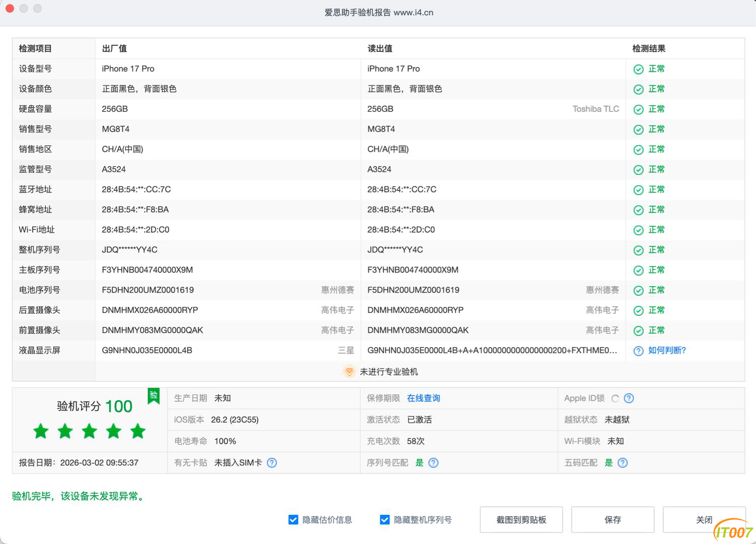Screen dimensions: 756x544
Task: Click the fifth green rating star
Action: click(138, 431)
